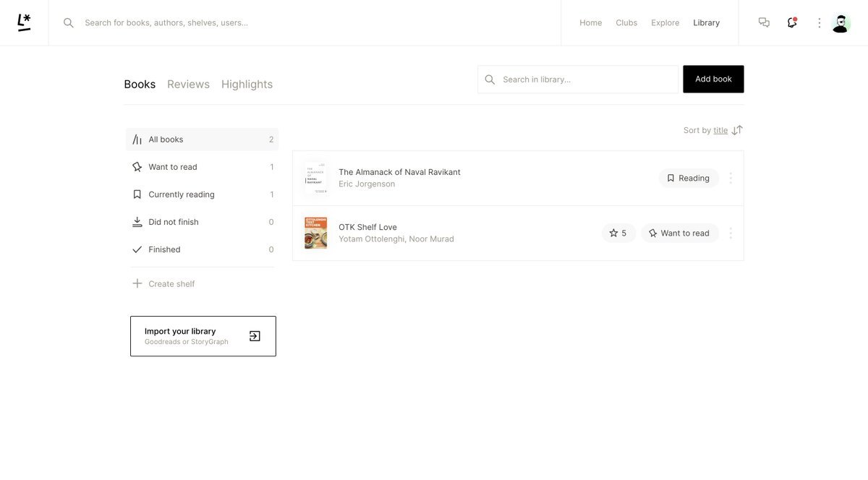Reverse the sort order arrows icon
The image size is (868, 480).
coord(737,130)
